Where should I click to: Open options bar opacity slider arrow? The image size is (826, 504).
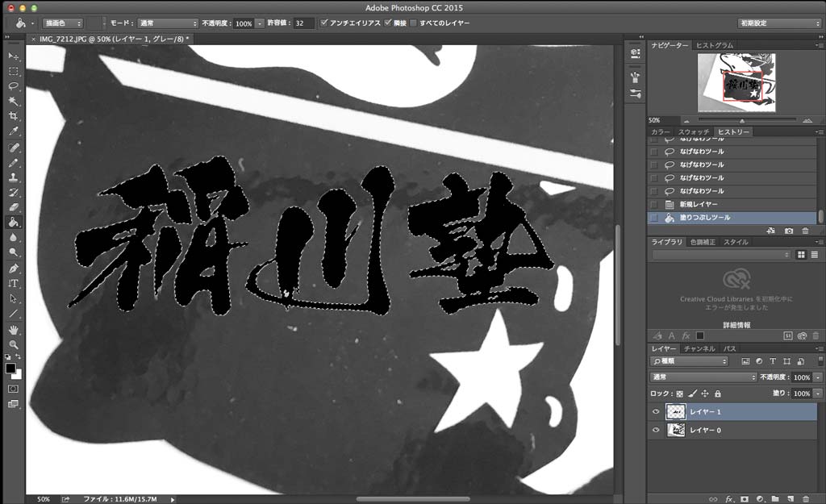(x=260, y=23)
